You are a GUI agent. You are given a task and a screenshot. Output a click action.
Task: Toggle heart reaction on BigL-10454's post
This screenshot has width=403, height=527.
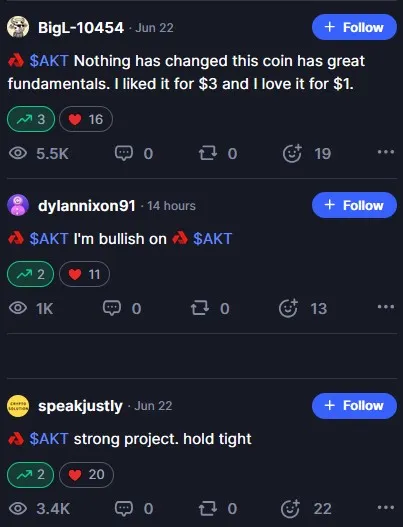pyautogui.click(x=86, y=119)
